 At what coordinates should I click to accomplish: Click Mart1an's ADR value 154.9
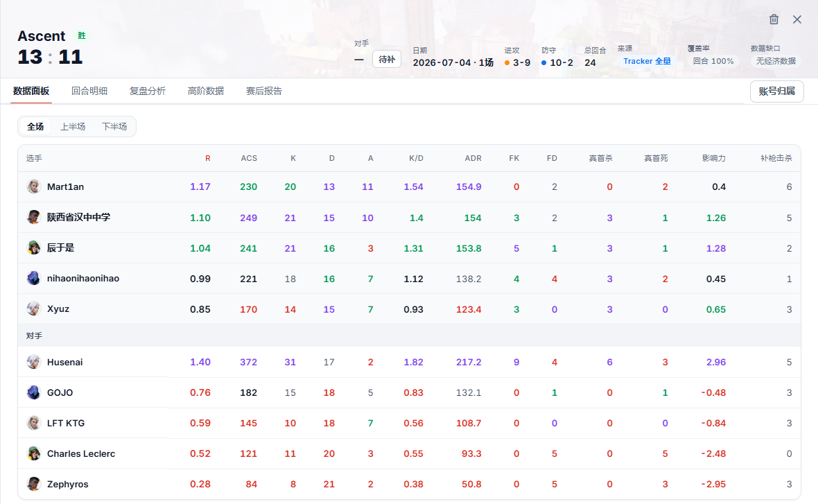tap(469, 186)
